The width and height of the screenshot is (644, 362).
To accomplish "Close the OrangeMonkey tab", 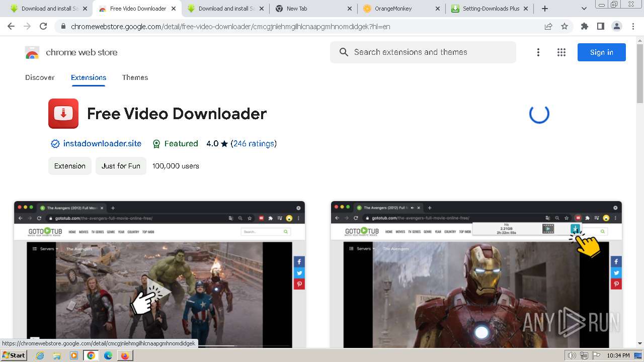I will coord(438,9).
